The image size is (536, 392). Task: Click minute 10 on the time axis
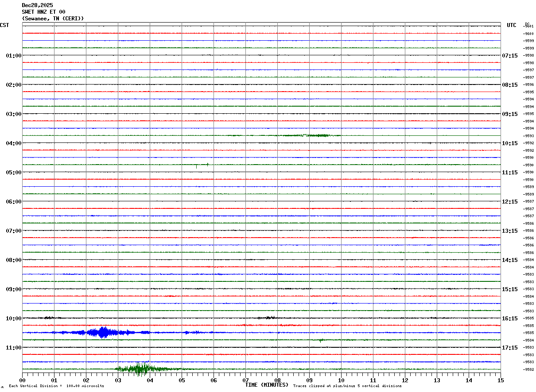[x=341, y=380]
